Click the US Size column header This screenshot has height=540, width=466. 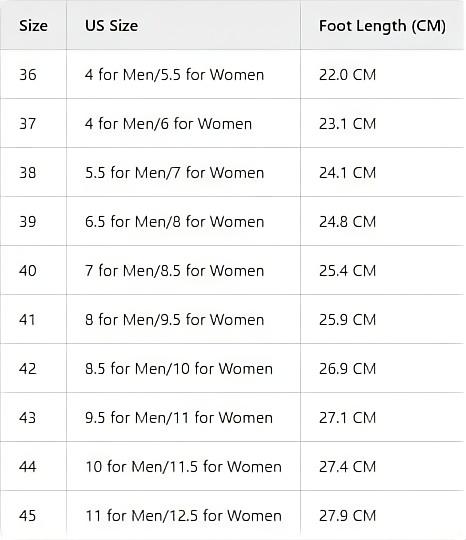tap(183, 25)
